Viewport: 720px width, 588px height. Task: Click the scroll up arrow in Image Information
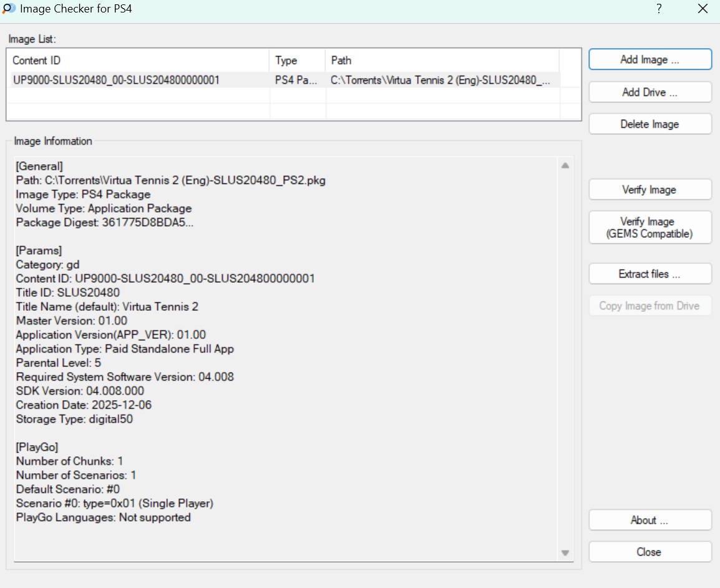565,166
